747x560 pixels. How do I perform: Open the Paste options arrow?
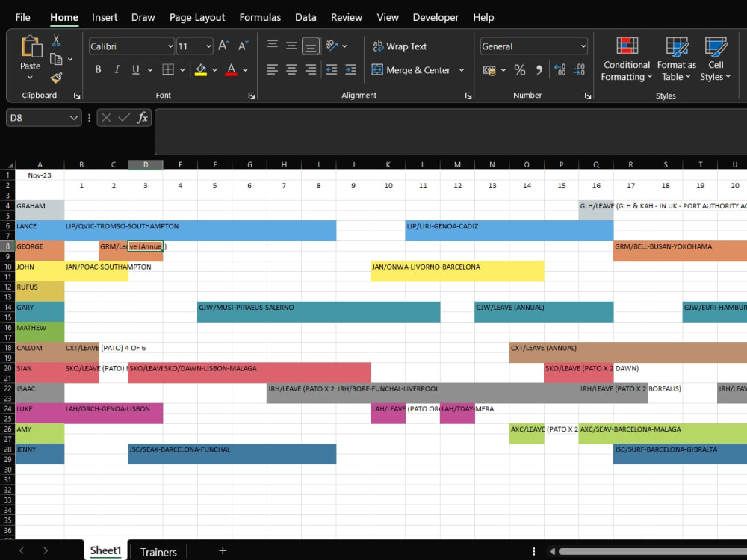coord(30,78)
